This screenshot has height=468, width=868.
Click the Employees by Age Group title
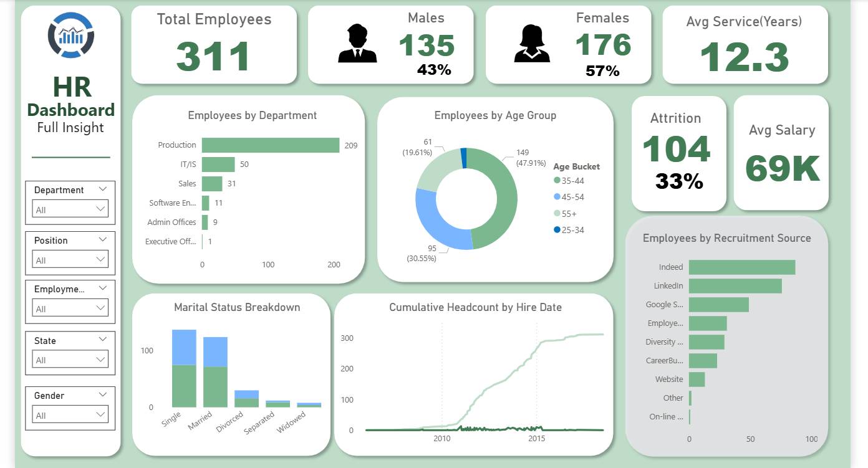[495, 115]
